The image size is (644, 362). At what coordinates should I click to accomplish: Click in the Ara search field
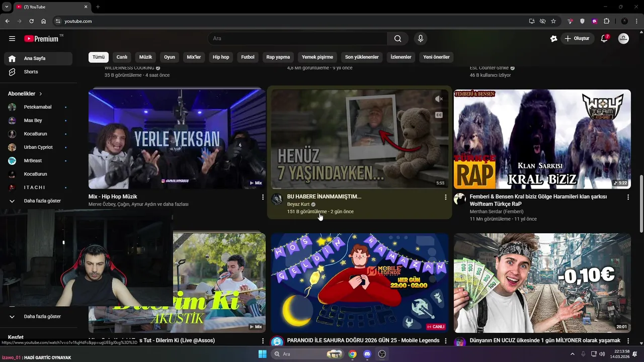pyautogui.click(x=297, y=39)
